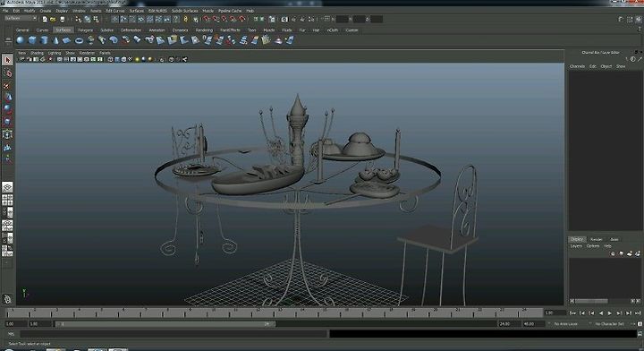Switch to the Rendering shelf tab
This screenshot has height=351, width=644.
tap(204, 30)
